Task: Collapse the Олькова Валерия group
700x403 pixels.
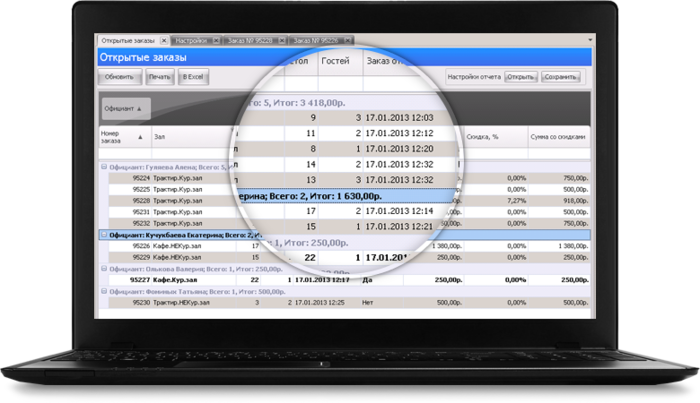Action: tap(103, 268)
